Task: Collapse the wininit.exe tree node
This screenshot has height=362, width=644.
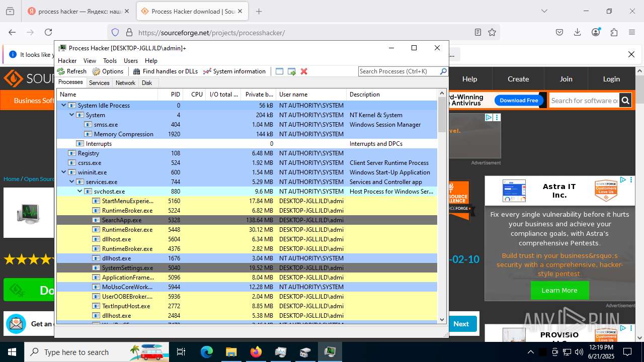Action: pyautogui.click(x=64, y=172)
